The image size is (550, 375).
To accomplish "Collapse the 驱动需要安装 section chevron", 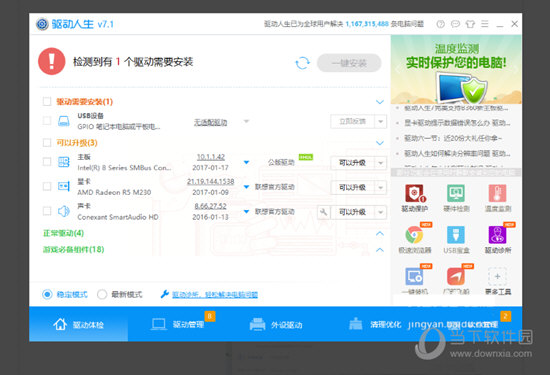I will pyautogui.click(x=380, y=102).
